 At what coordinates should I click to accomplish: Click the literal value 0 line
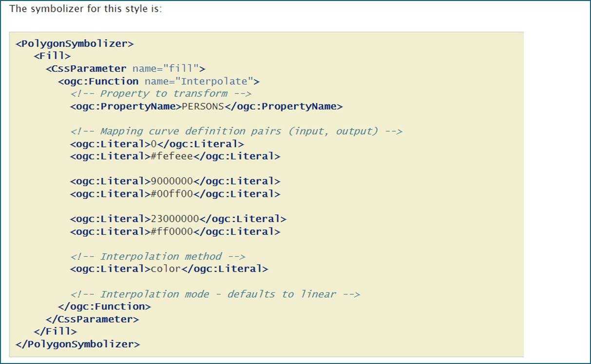[x=157, y=144]
